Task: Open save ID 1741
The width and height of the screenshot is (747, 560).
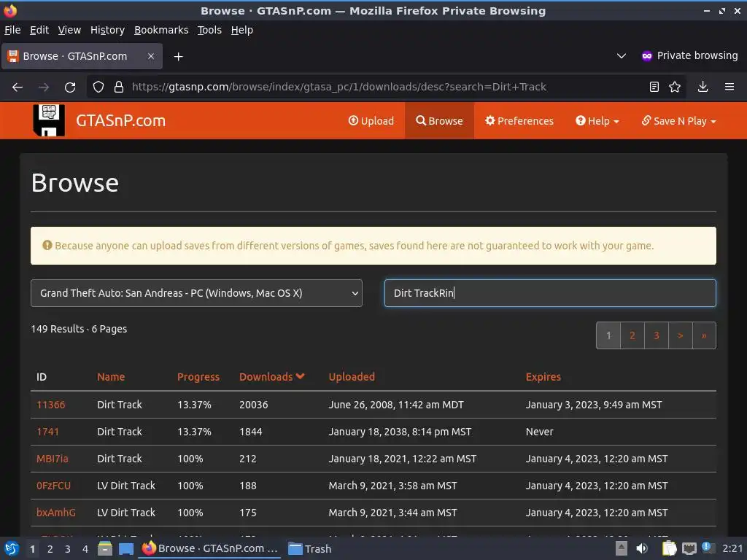Action: (x=47, y=432)
